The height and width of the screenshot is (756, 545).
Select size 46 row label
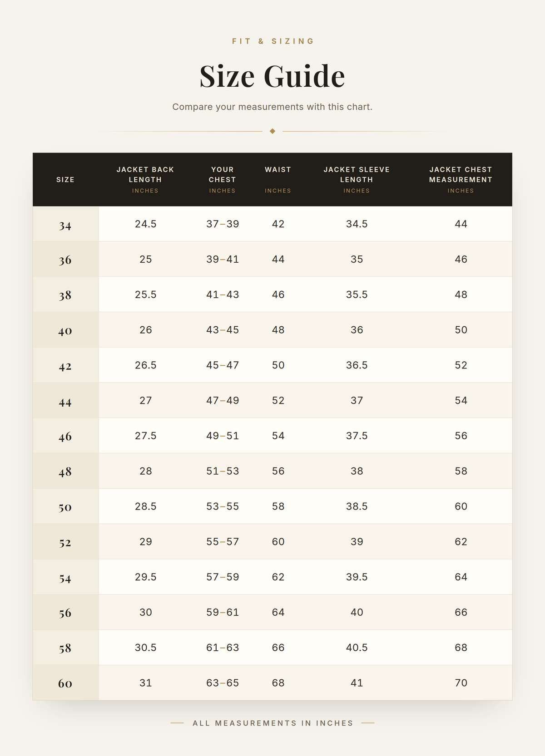65,436
